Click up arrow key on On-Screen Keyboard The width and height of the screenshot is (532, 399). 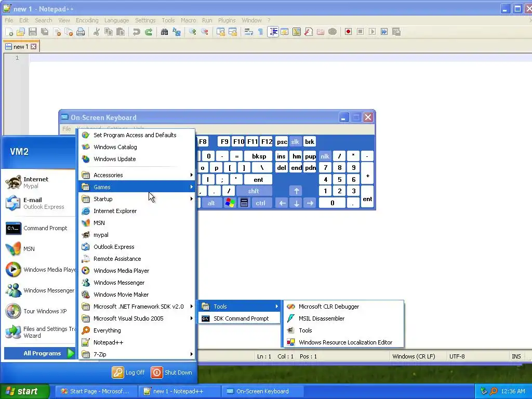coord(297,191)
